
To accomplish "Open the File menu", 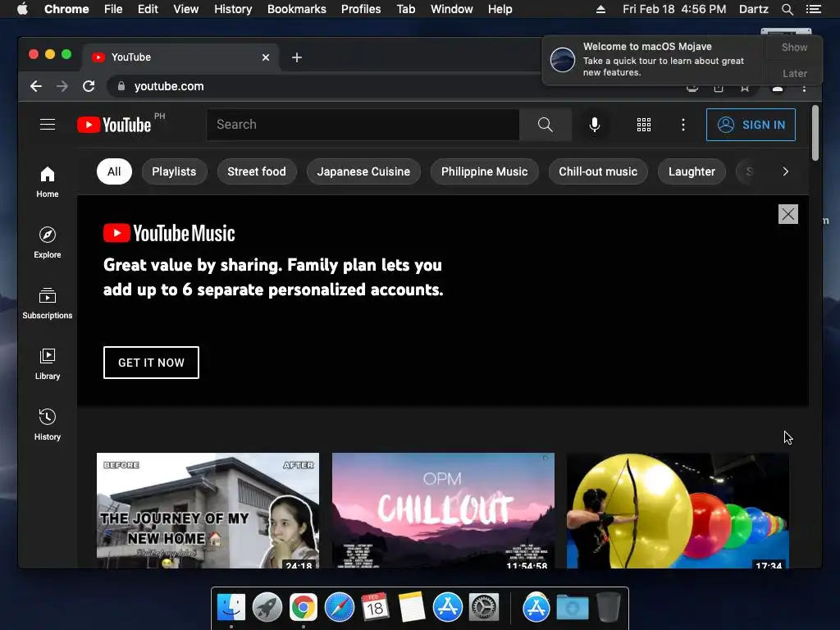I will [113, 9].
